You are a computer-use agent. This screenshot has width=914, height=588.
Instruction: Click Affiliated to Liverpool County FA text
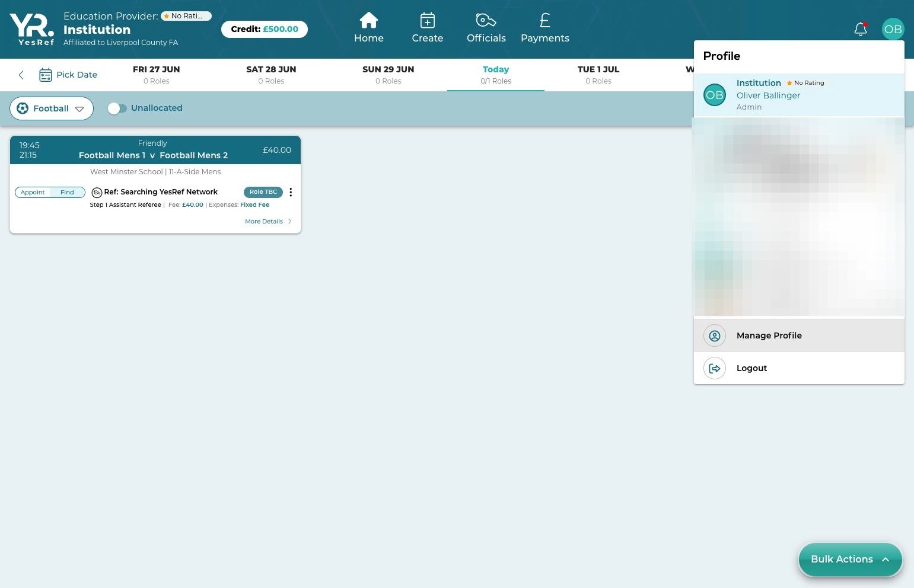(x=120, y=43)
